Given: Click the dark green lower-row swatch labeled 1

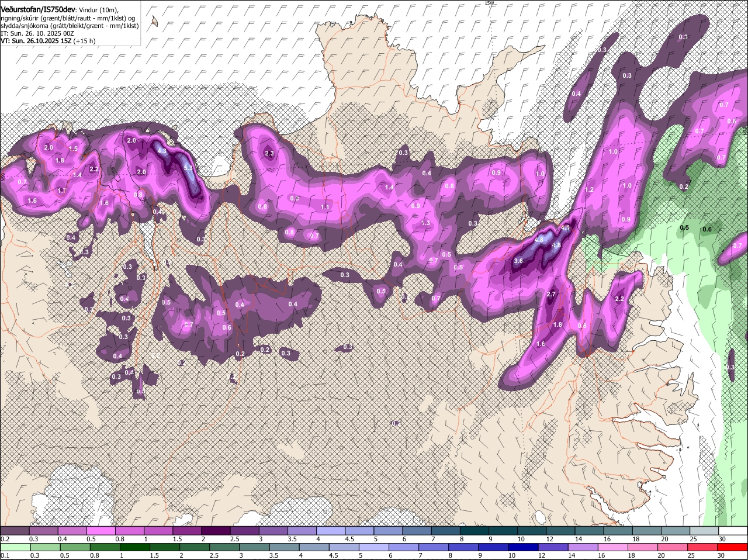Looking at the screenshot, I should click(x=135, y=547).
